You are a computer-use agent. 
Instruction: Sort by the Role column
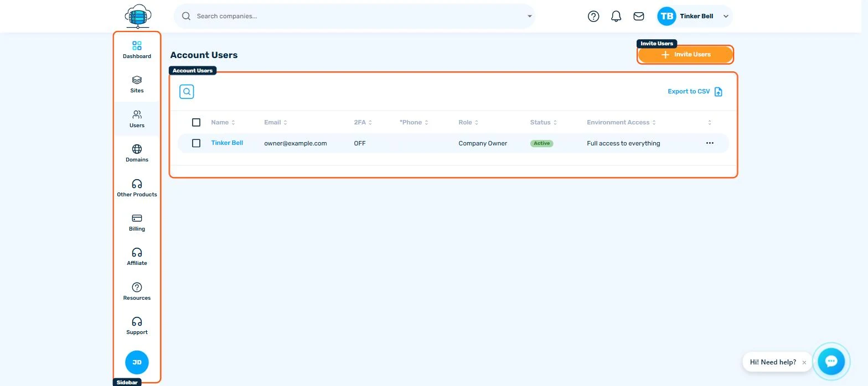pyautogui.click(x=468, y=122)
